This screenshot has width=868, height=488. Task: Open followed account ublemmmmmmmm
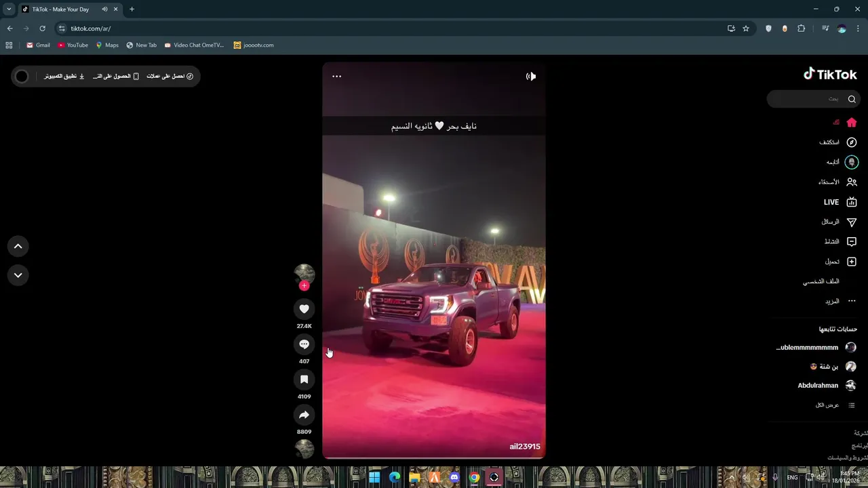816,348
